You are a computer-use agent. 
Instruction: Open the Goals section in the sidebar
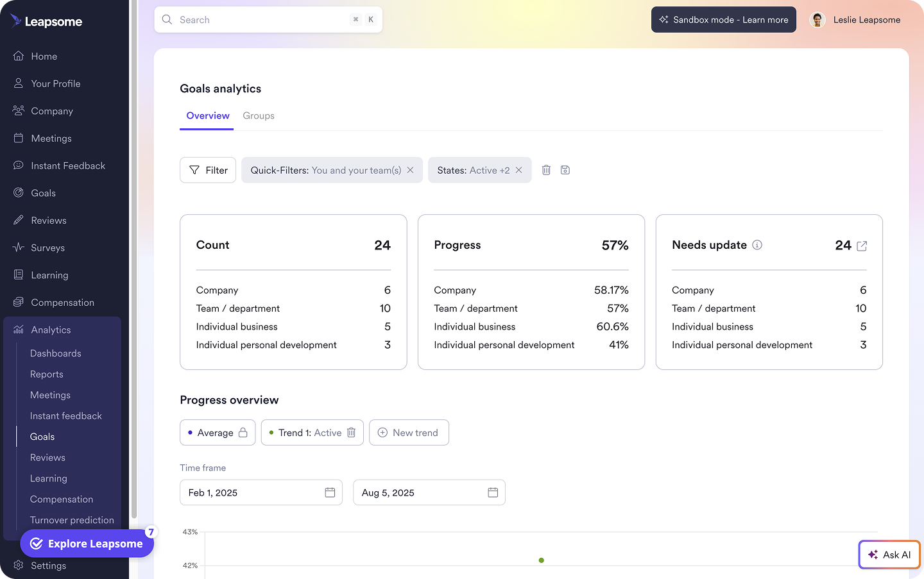pyautogui.click(x=43, y=192)
